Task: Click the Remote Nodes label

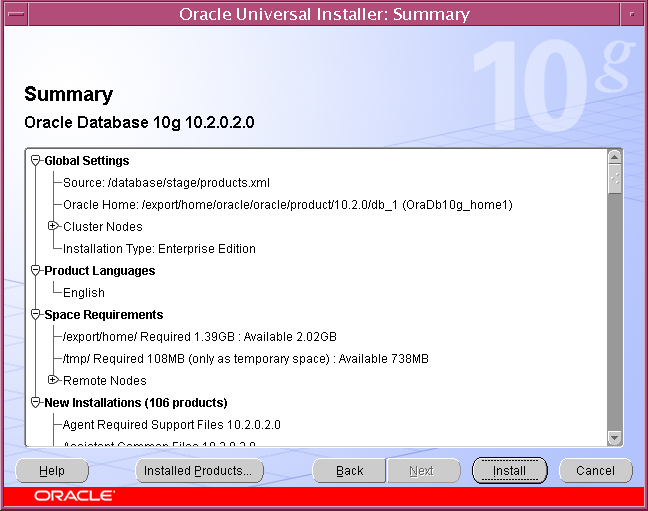Action: (105, 380)
